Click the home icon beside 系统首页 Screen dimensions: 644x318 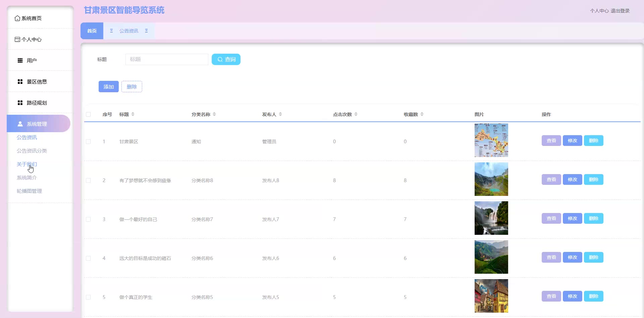(x=17, y=18)
